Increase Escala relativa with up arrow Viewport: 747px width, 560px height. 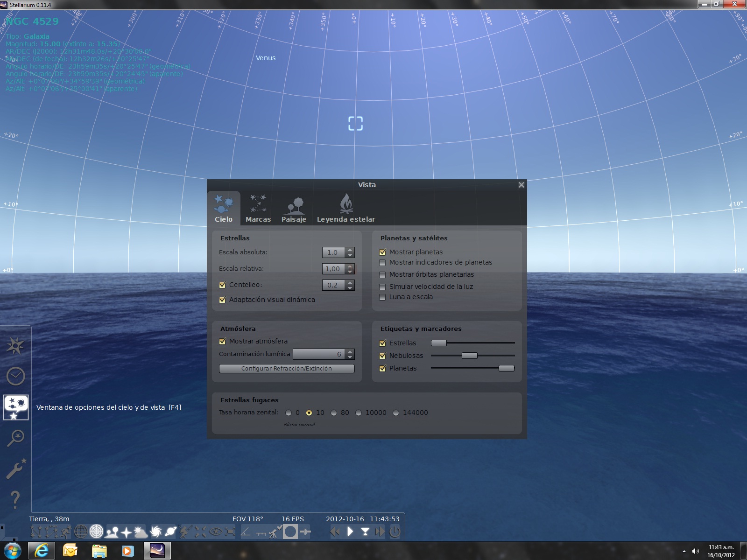point(350,266)
